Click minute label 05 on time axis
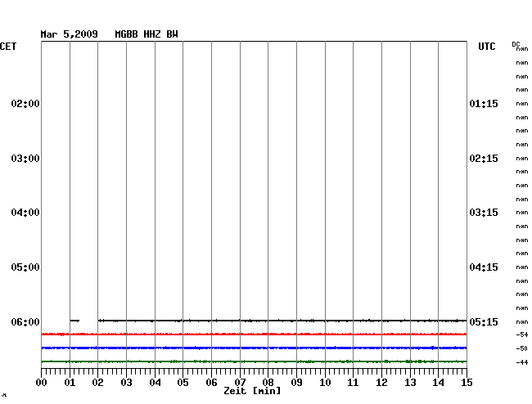The image size is (532, 404). tap(183, 383)
